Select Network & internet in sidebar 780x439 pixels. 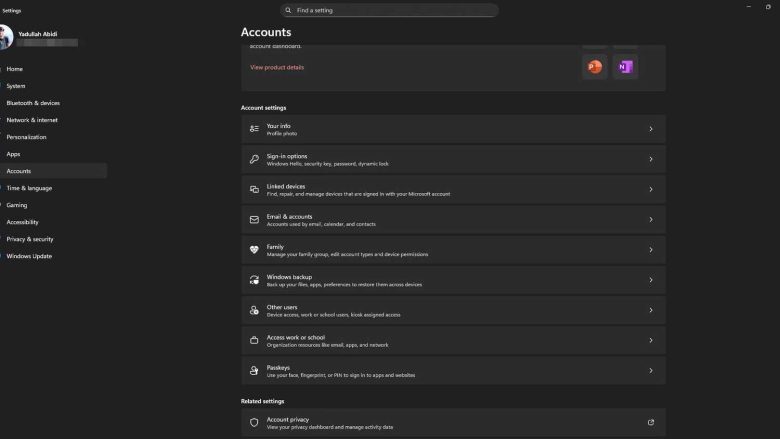[x=32, y=120]
